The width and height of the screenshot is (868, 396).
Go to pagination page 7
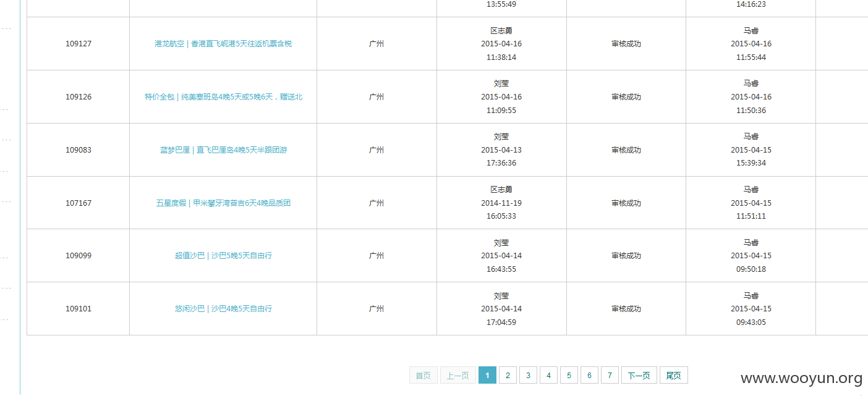tap(610, 375)
